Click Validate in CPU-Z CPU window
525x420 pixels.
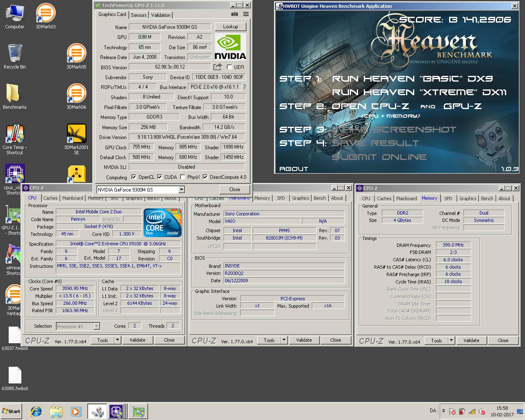(x=137, y=340)
